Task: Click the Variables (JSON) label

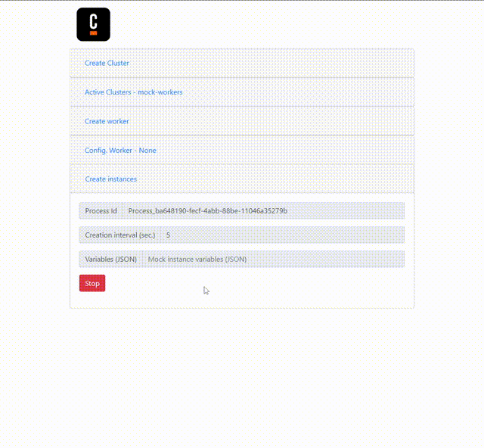Action: click(111, 259)
